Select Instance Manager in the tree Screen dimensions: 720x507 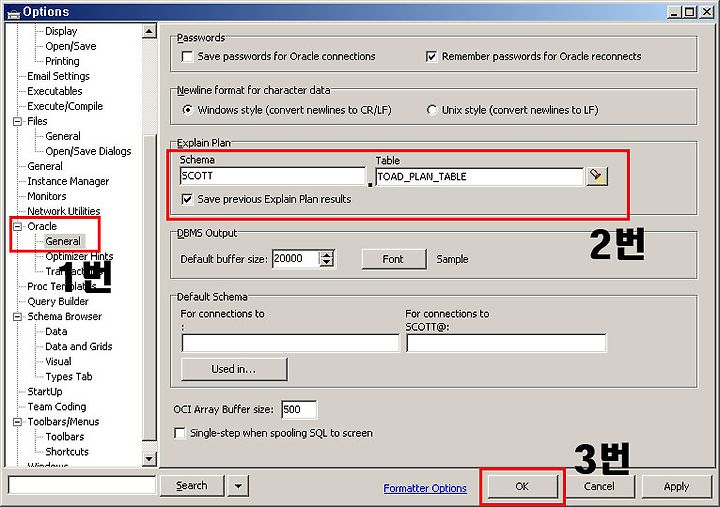pyautogui.click(x=68, y=181)
